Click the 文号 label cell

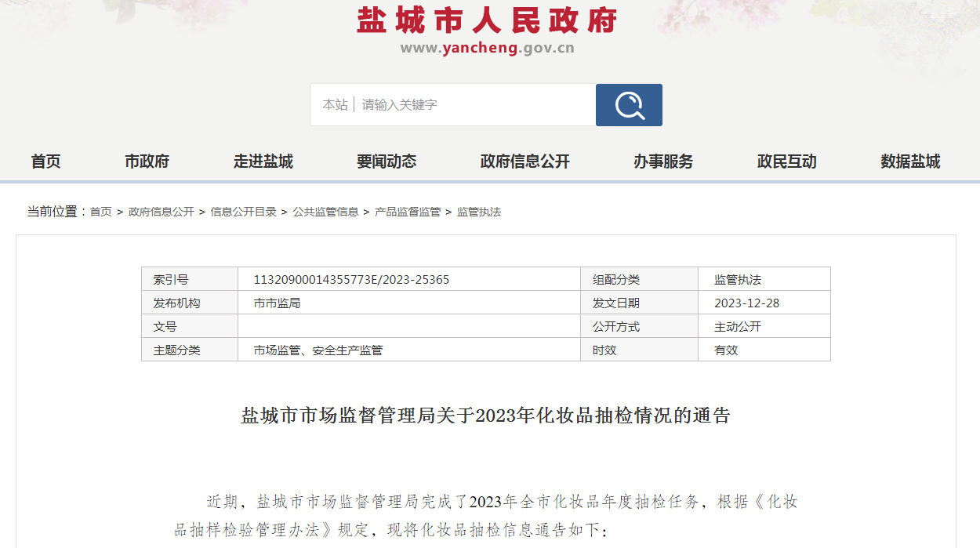pyautogui.click(x=190, y=326)
